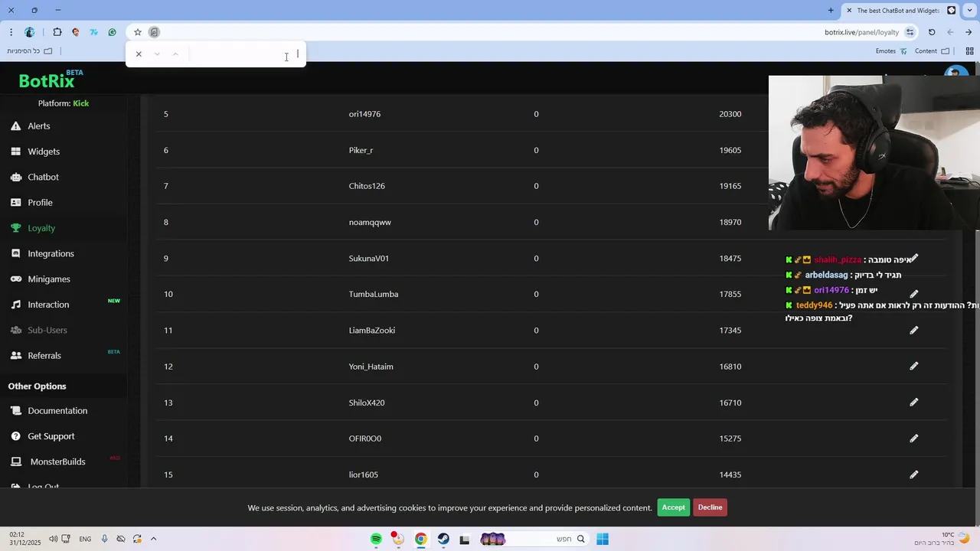Jump to next find result

[157, 54]
